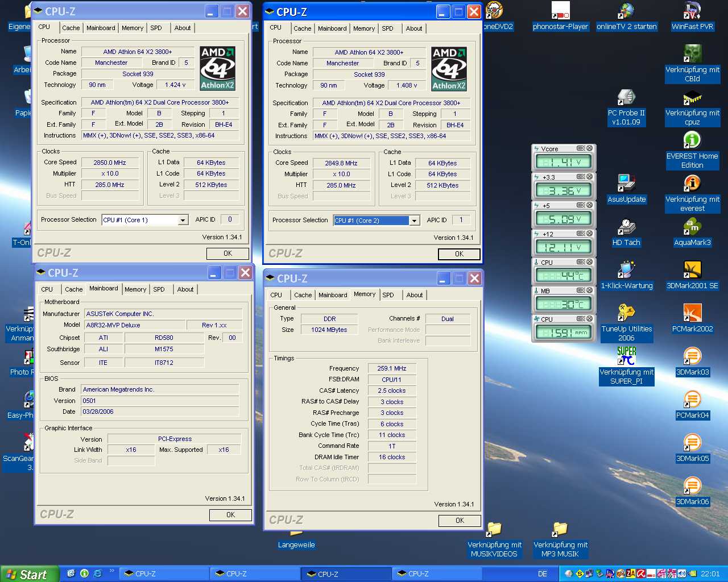Open SPD tab in the Memory CPU-Z window
This screenshot has height=582, width=728.
tap(388, 295)
